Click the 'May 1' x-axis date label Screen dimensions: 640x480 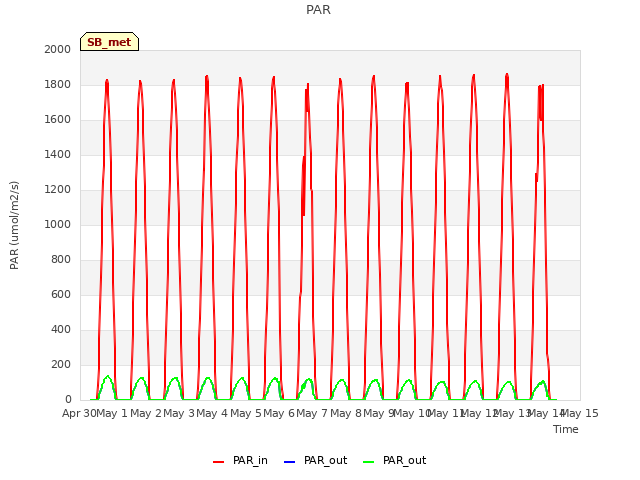coord(112,413)
